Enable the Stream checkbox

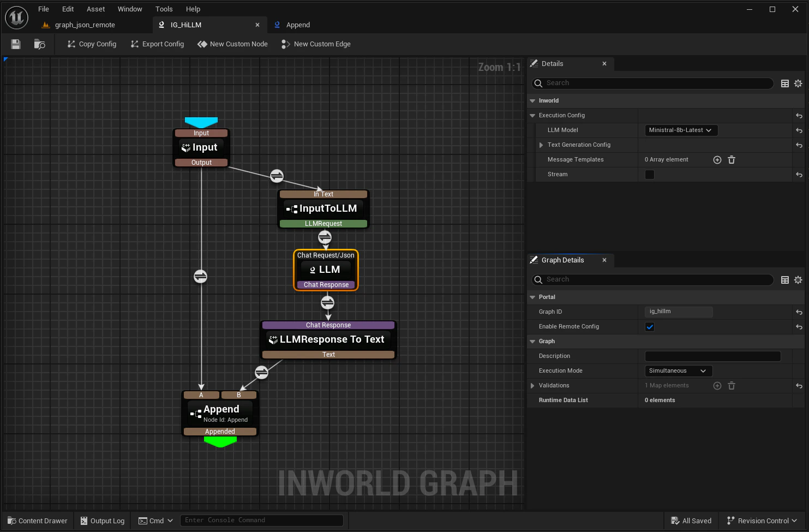click(x=650, y=175)
